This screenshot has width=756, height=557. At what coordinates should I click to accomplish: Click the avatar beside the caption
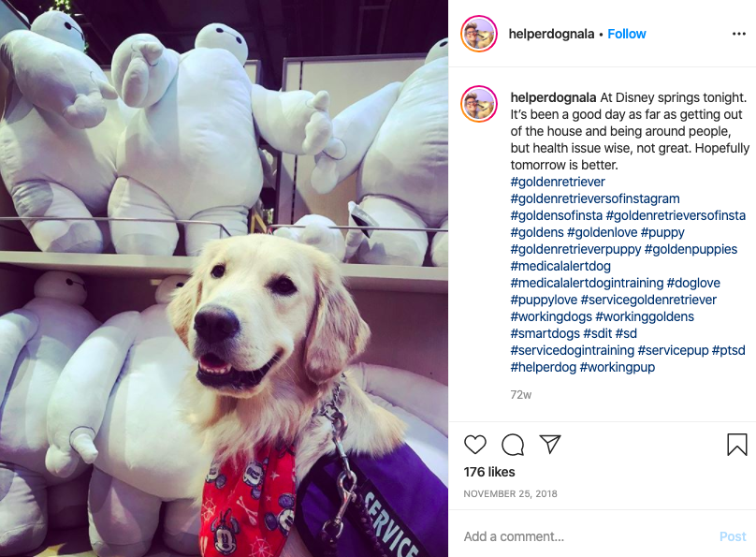click(x=479, y=104)
